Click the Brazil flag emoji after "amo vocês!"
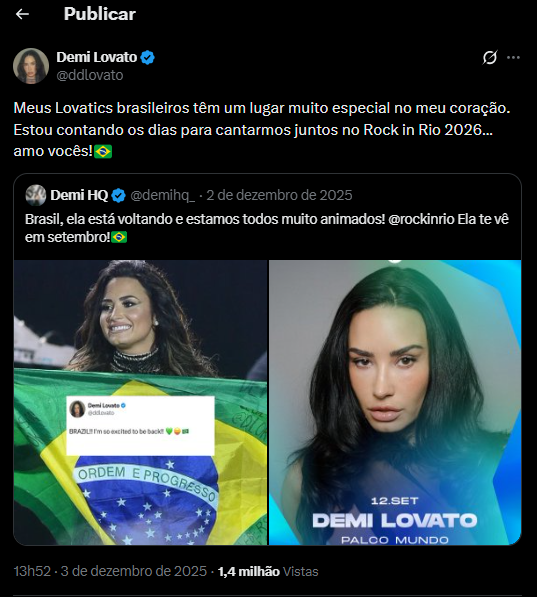The width and height of the screenshot is (537, 597). tap(103, 152)
